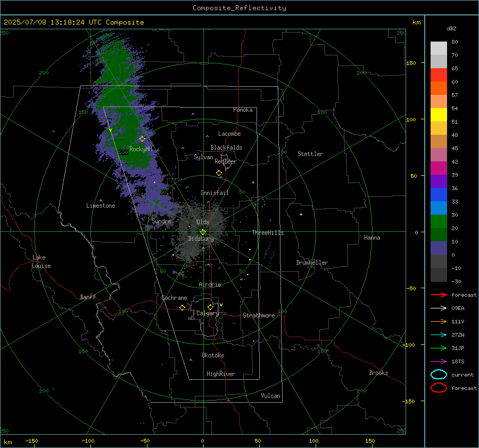This screenshot has height=448, width=479.
Task: Click the Airdrie label
Action: point(210,284)
